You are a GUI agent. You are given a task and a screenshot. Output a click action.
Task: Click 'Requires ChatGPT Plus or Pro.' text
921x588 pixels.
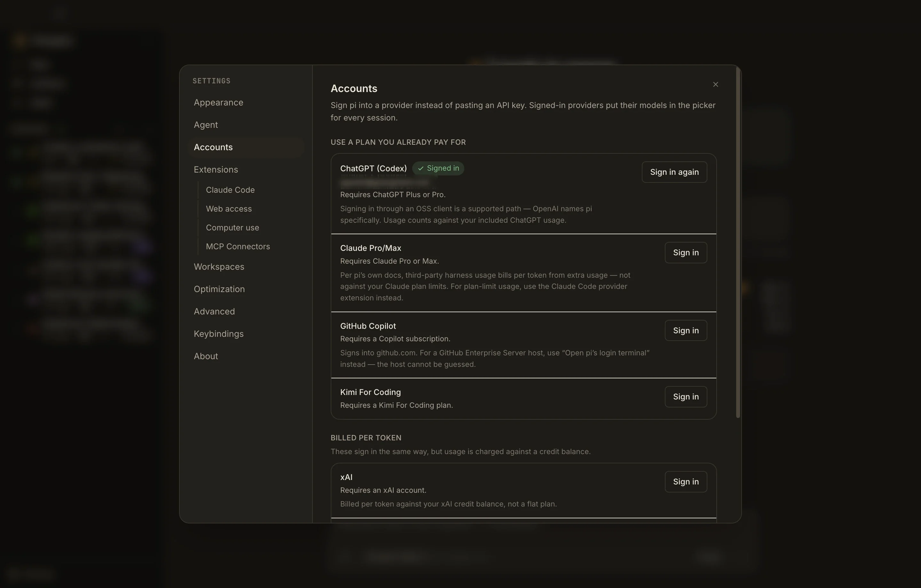tap(393, 195)
